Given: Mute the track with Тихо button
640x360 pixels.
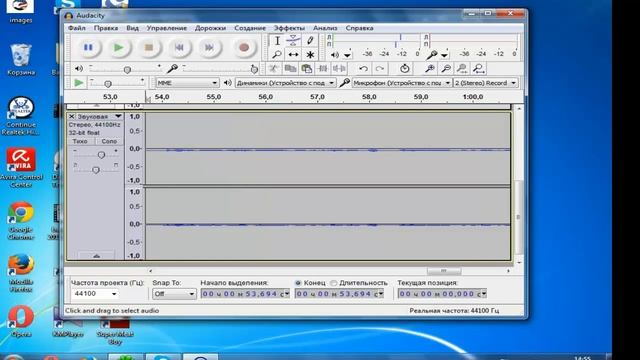Looking at the screenshot, I should tap(80, 141).
